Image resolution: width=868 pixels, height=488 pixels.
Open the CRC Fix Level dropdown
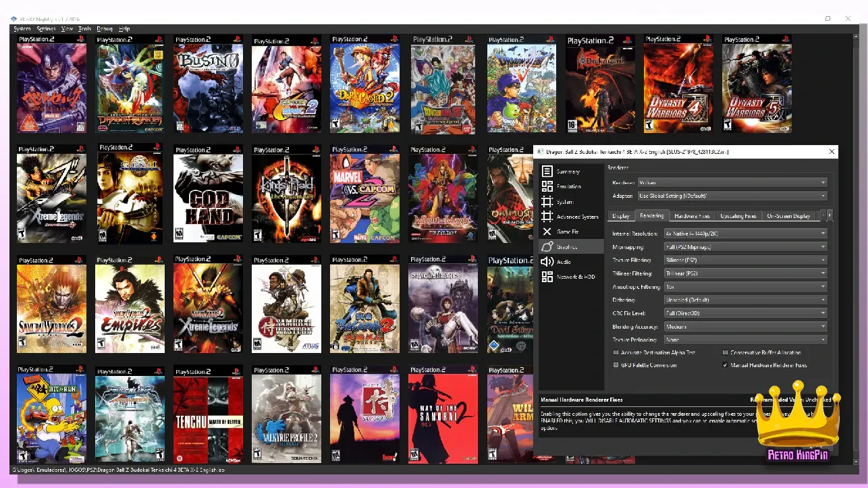point(745,313)
